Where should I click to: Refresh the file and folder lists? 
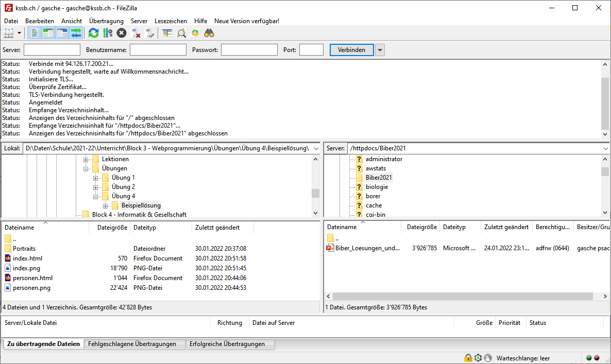(x=94, y=33)
